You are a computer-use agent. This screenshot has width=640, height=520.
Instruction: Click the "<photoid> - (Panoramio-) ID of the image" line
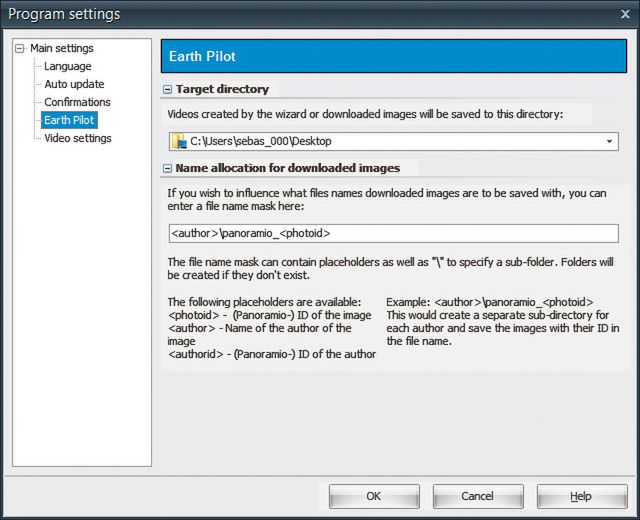[x=269, y=315]
